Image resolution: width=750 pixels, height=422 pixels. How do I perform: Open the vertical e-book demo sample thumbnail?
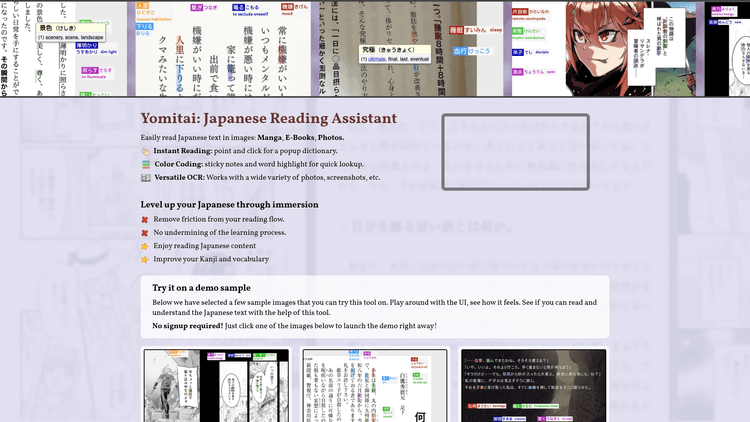(375, 386)
